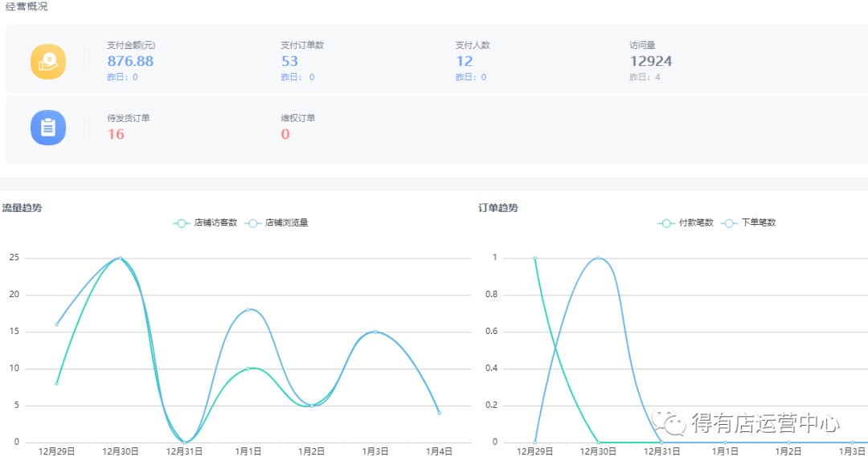Open 待发货订单 count 16
The width and height of the screenshot is (868, 461).
(116, 134)
